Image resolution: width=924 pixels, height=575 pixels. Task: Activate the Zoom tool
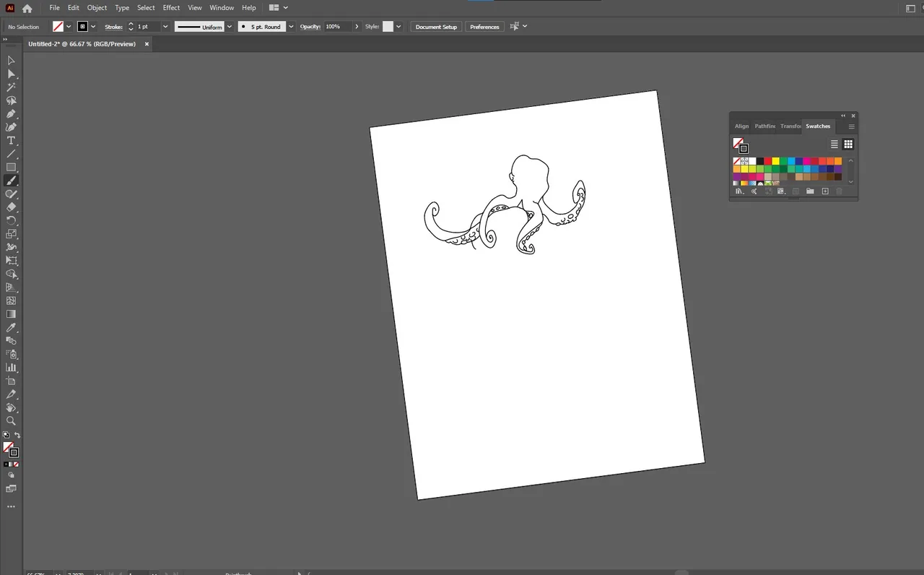click(11, 421)
